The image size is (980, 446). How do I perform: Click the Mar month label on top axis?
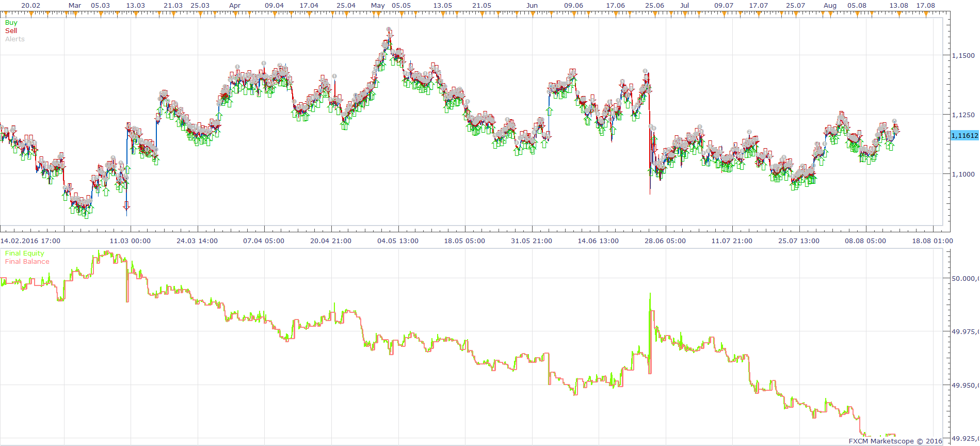point(75,6)
